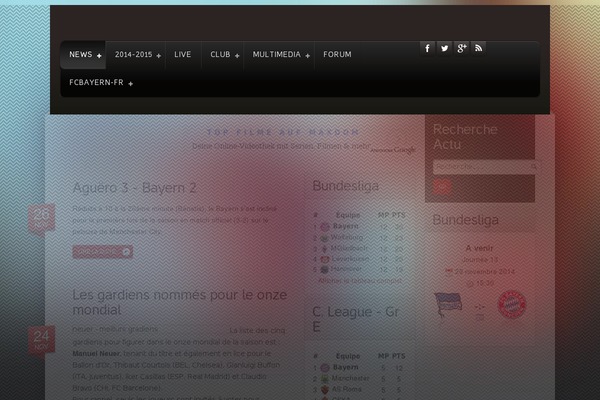Click the red OK button below search
Image resolution: width=600 pixels, height=400 pixels.
click(x=442, y=187)
